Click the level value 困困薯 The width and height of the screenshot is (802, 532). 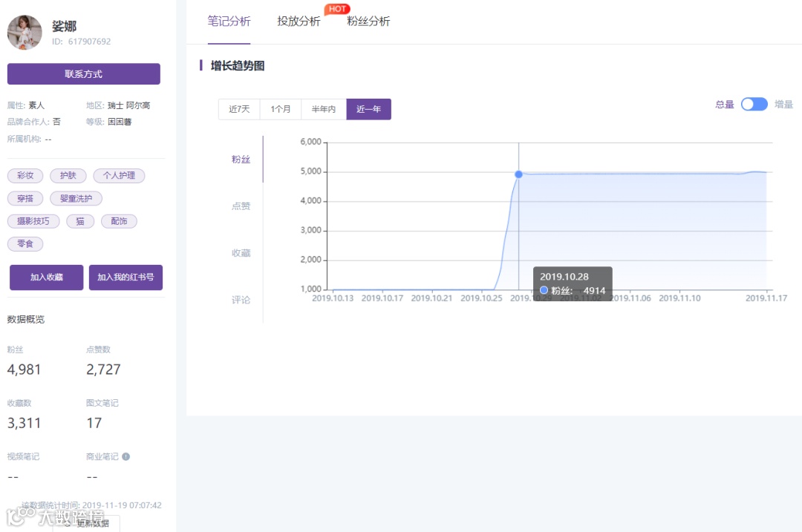click(120, 122)
